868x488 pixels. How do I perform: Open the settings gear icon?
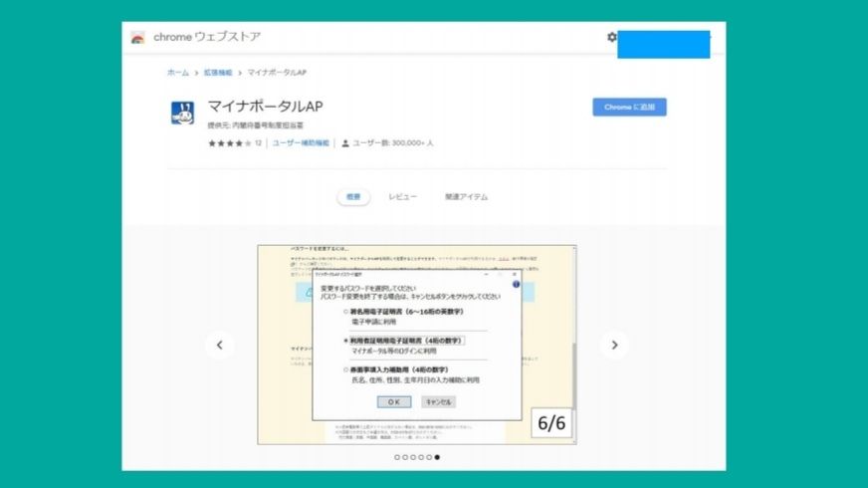click(611, 37)
